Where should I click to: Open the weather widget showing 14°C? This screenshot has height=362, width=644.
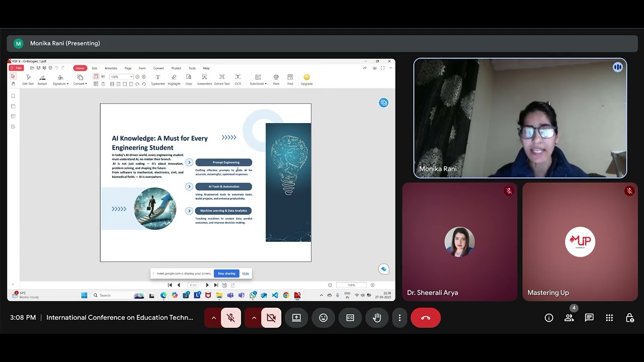pyautogui.click(x=26, y=295)
